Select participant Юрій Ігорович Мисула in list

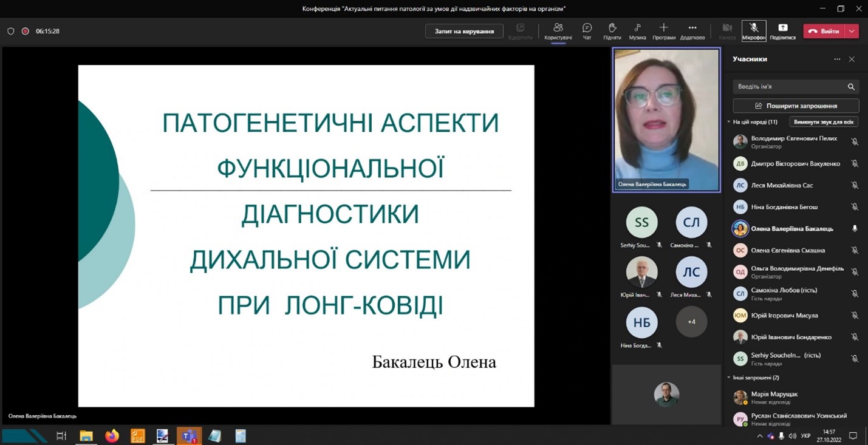click(784, 316)
